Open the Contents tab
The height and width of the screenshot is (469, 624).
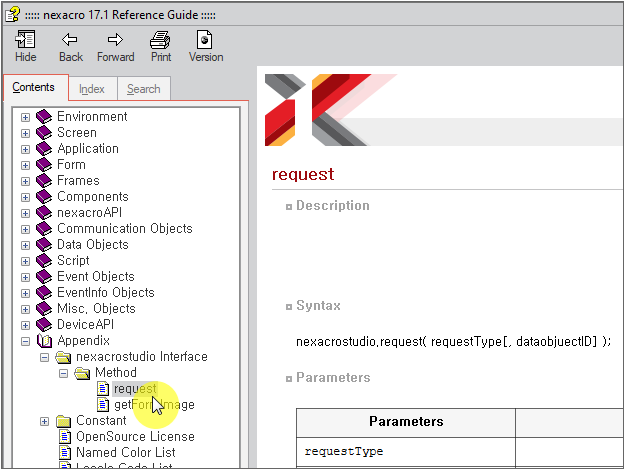tap(33, 88)
